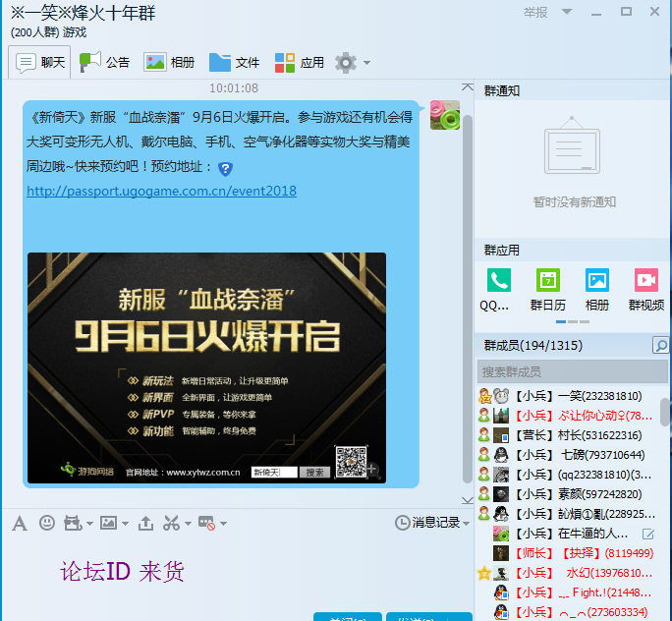Open the 群视频 group video app

pos(646,290)
